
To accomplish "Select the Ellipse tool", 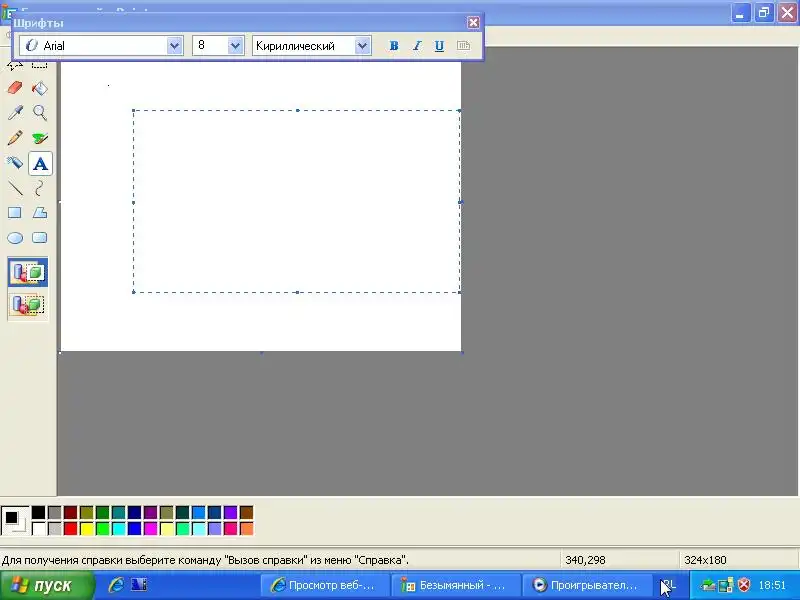I will [x=15, y=238].
